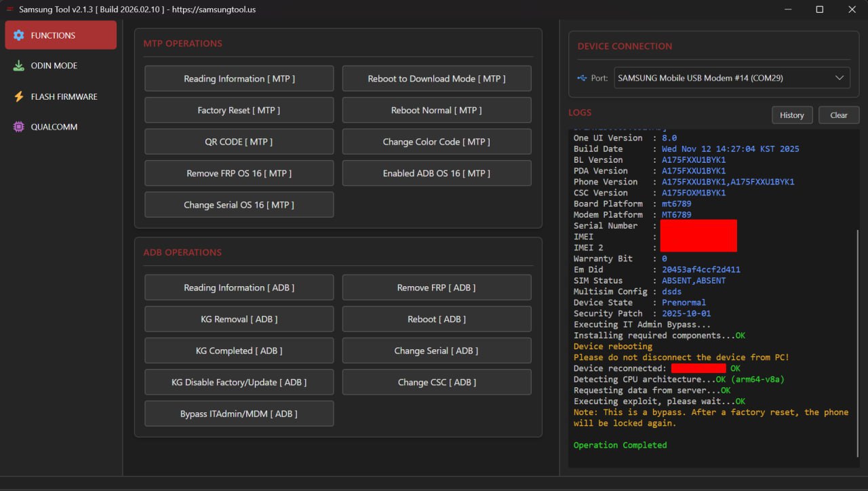Run Bypass ITAdmin/MDM [ ADB ]
This screenshot has height=491, width=868.
pyautogui.click(x=239, y=414)
